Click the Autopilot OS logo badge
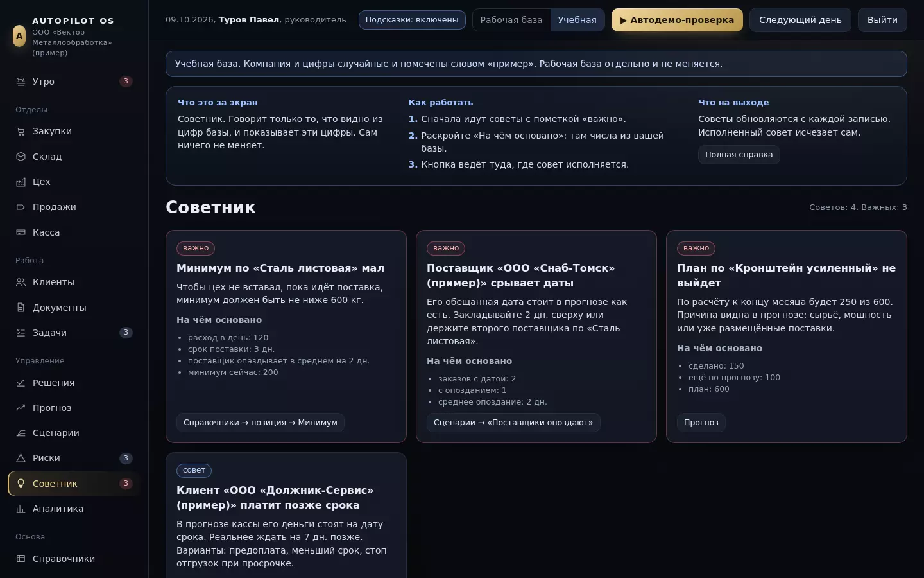Screen dimensions: 924x578 click(x=19, y=36)
